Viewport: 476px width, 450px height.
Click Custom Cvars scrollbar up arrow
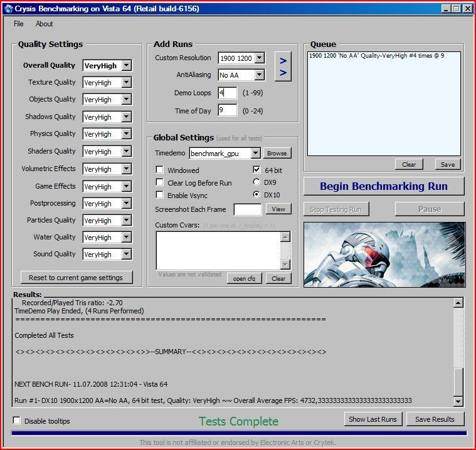285,237
